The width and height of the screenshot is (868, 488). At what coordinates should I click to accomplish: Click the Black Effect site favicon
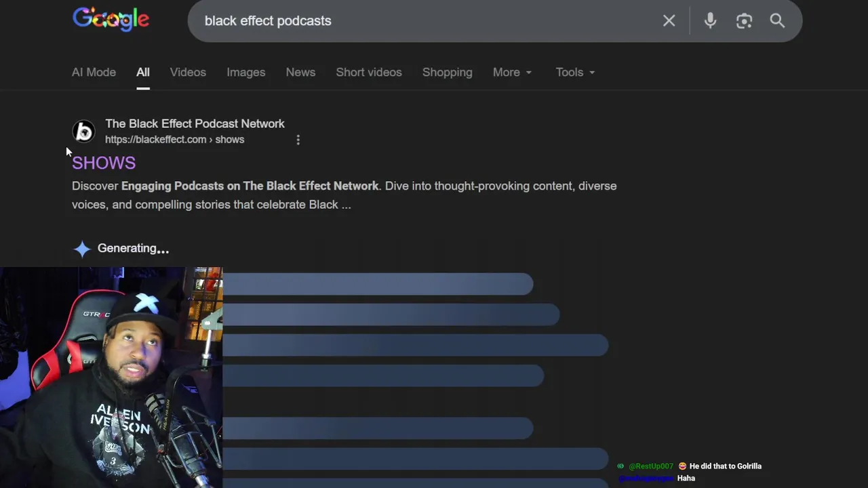tap(84, 131)
